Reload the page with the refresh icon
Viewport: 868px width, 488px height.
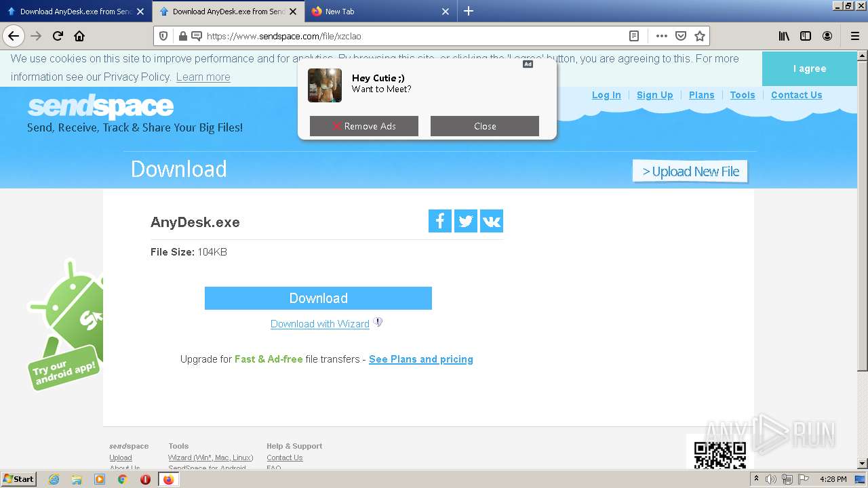click(58, 36)
